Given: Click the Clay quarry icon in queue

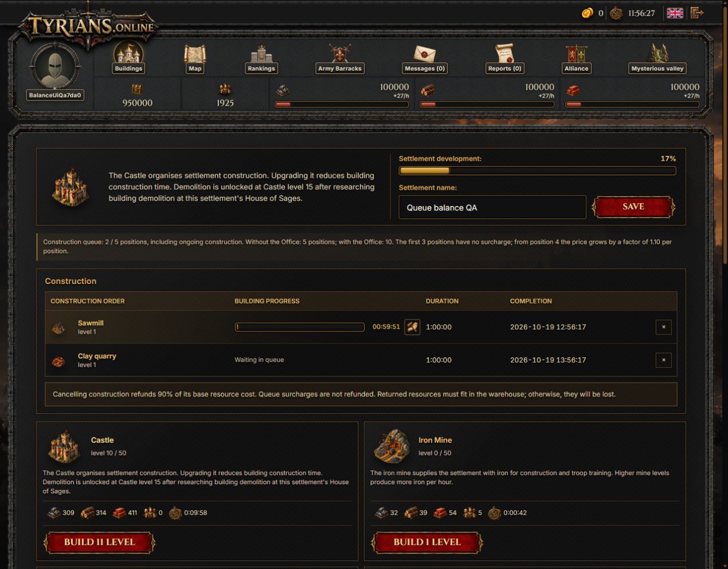Looking at the screenshot, I should coord(58,361).
